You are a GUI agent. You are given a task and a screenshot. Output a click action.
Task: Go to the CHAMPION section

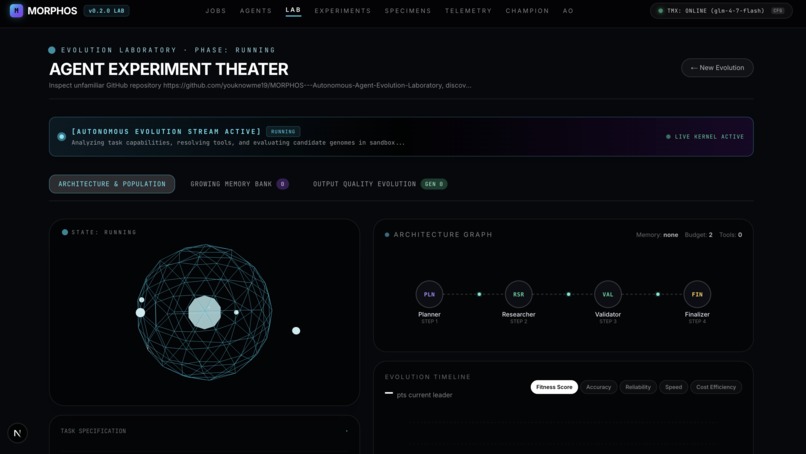point(527,11)
